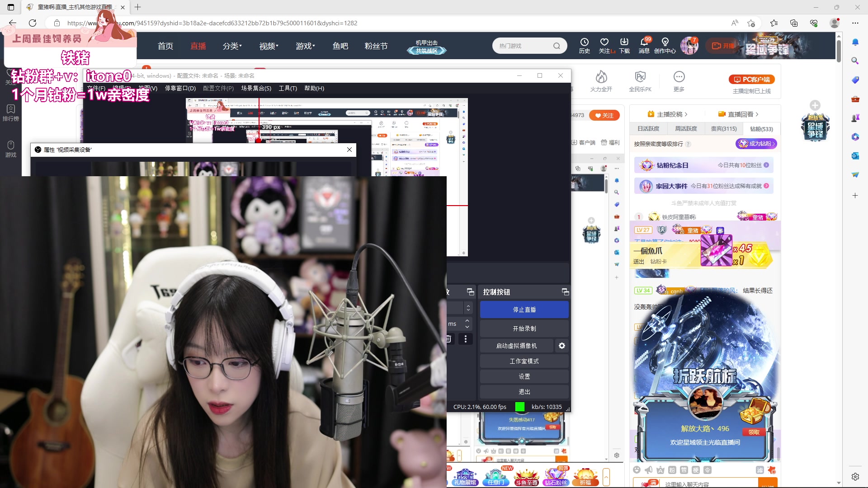Open the 全民乐PK shield icon

[640, 77]
